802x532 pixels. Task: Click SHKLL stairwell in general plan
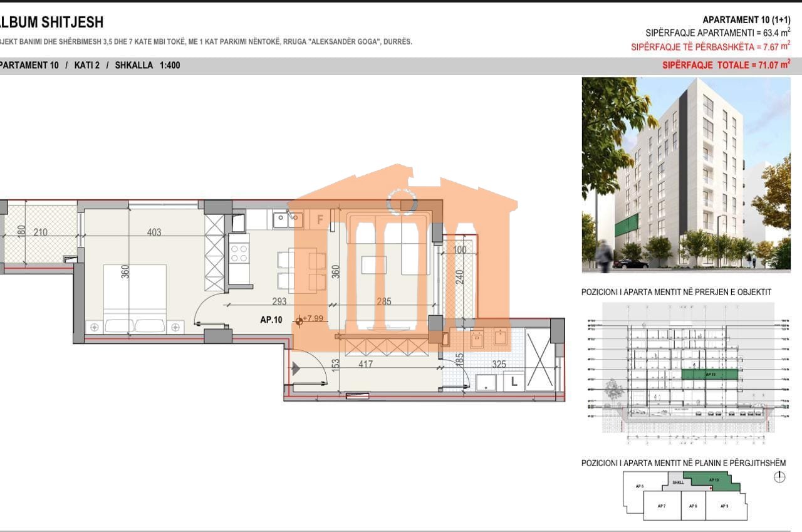(x=677, y=482)
